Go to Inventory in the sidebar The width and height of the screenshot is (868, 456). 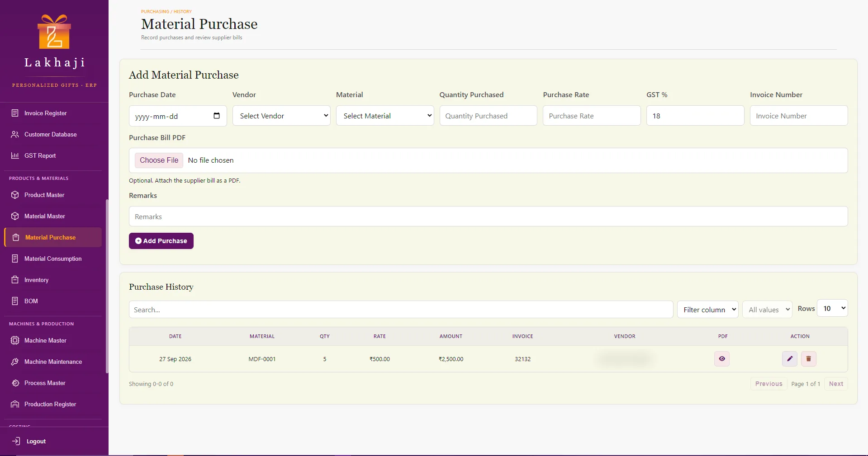pos(53,280)
